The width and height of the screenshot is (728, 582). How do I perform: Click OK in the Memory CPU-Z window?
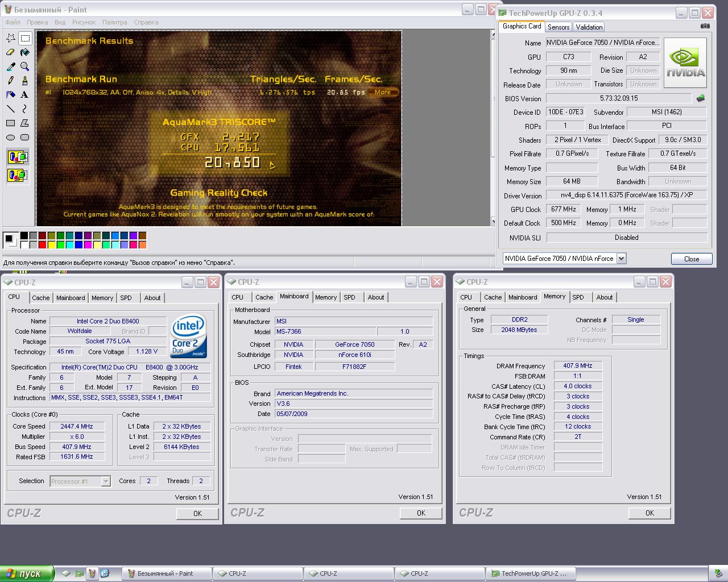click(650, 513)
